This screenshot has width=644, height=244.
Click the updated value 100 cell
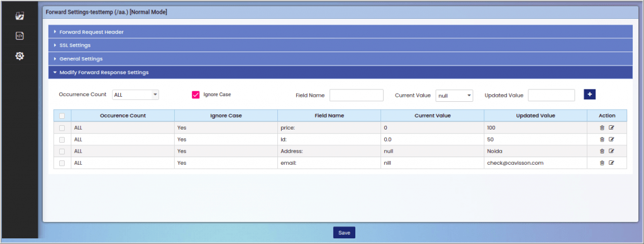tap(536, 128)
